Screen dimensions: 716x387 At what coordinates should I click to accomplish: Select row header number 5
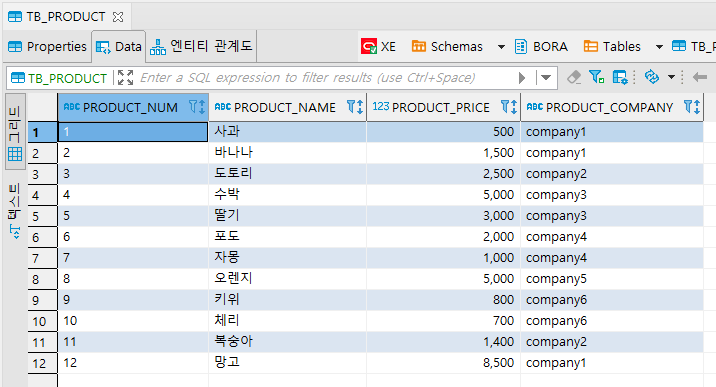point(42,216)
